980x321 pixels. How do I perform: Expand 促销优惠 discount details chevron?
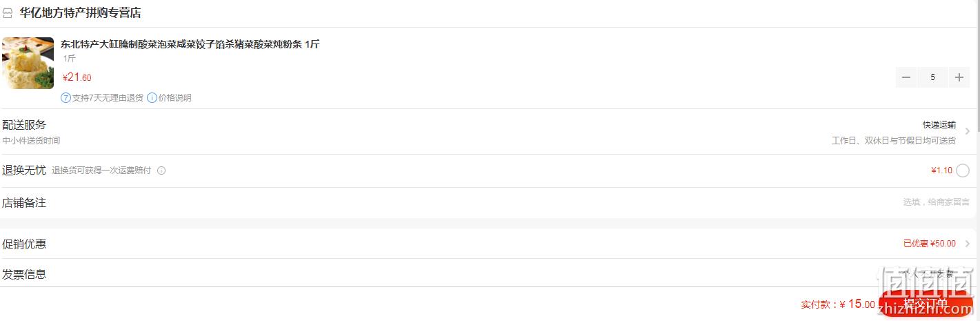(968, 244)
